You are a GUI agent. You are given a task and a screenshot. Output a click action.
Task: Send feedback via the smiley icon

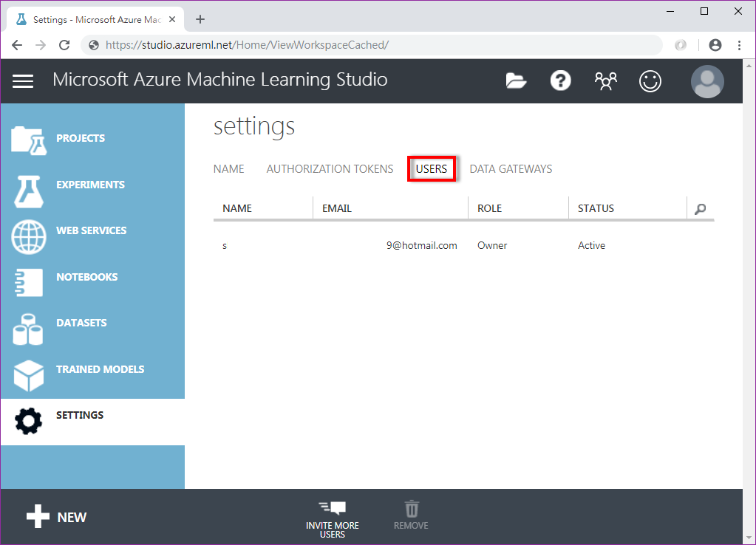click(x=650, y=81)
